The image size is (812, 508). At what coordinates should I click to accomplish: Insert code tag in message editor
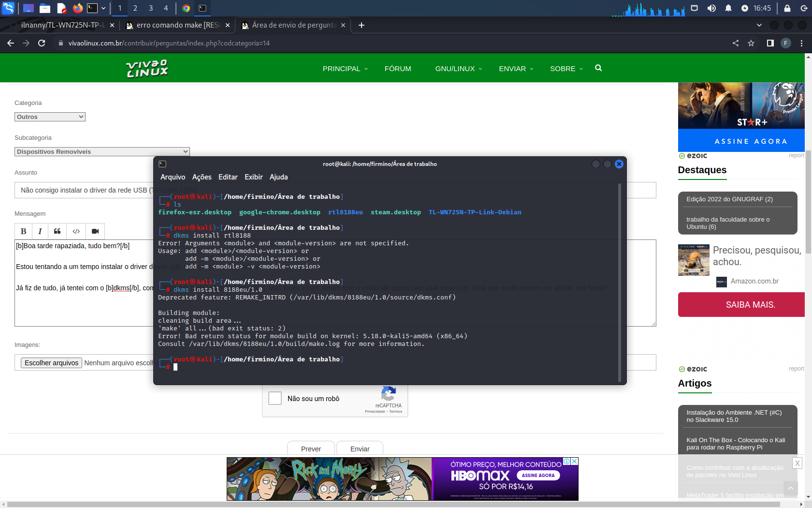pyautogui.click(x=76, y=231)
